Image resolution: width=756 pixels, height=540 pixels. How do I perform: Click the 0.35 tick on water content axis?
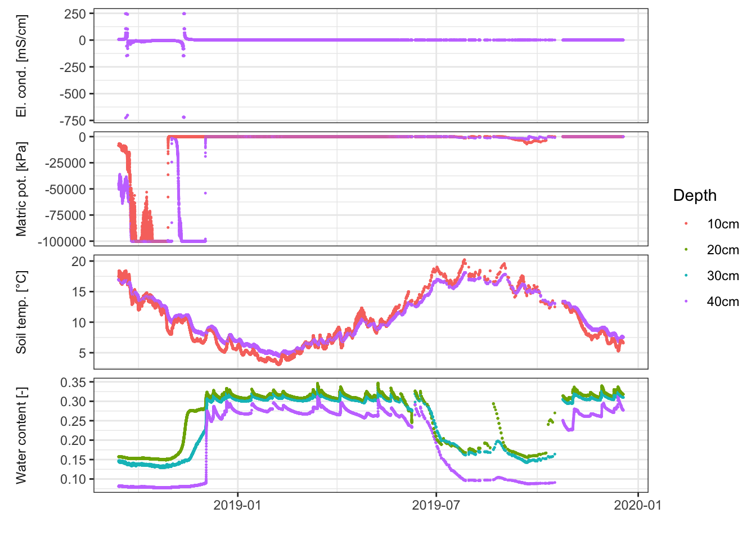click(73, 382)
